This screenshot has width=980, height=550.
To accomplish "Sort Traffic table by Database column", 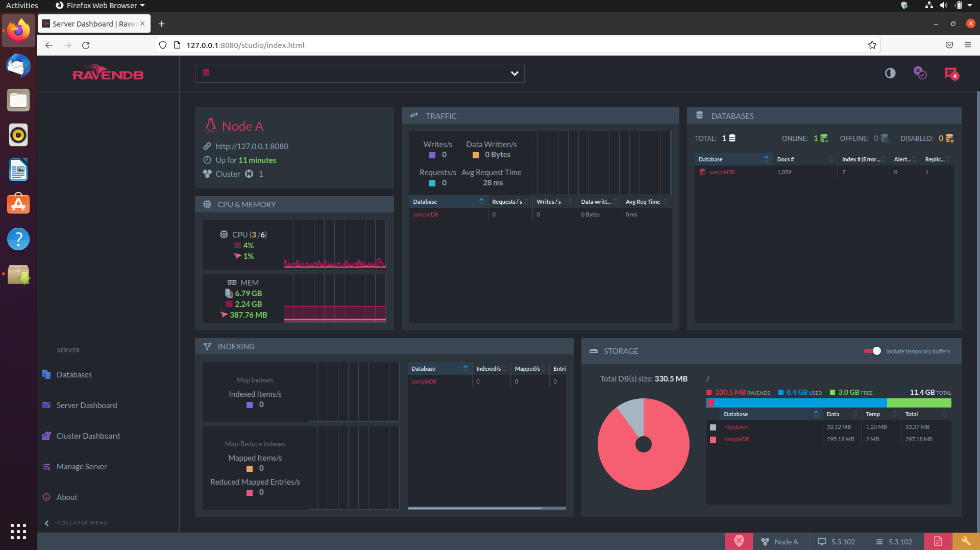I will (448, 202).
